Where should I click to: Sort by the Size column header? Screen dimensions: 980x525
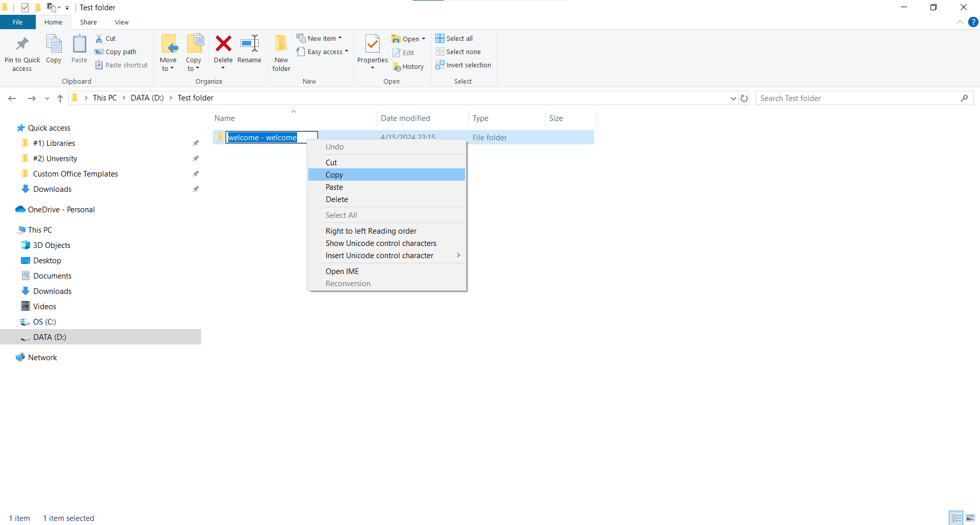[571, 118]
